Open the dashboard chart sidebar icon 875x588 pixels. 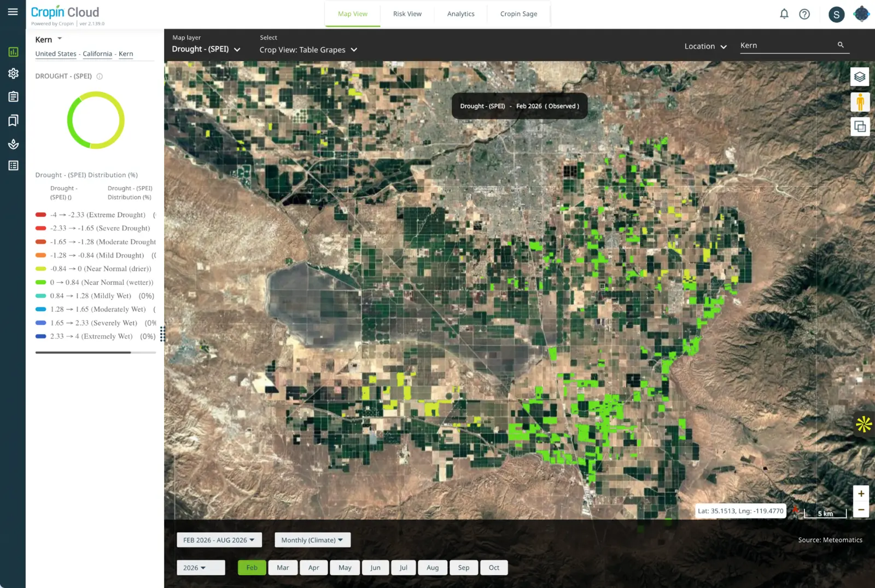13,52
